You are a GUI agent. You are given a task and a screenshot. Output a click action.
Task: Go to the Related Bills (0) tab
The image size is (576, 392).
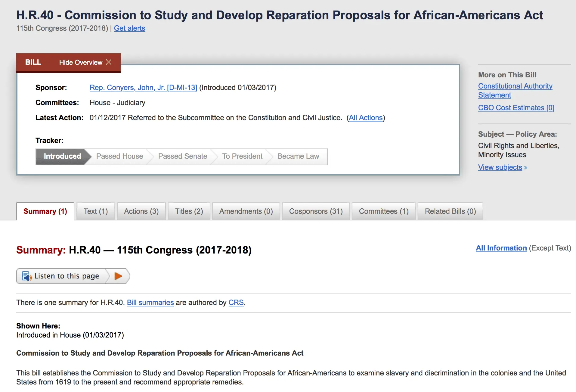[x=450, y=211]
